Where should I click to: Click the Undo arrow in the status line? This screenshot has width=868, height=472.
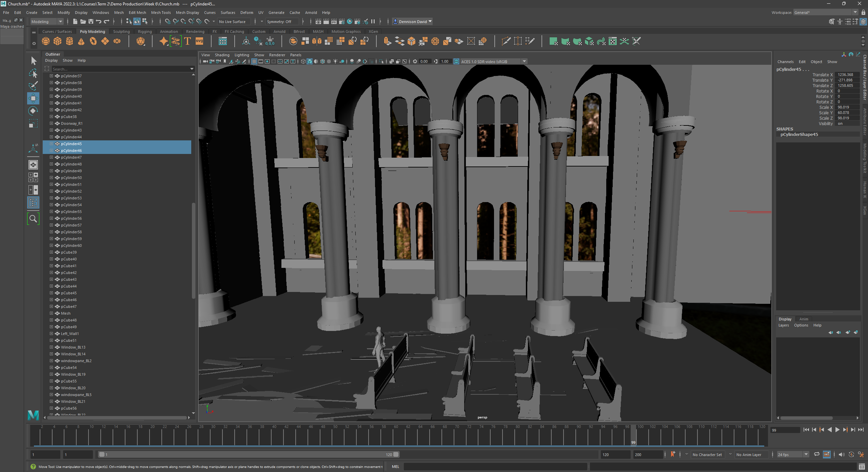click(x=99, y=21)
